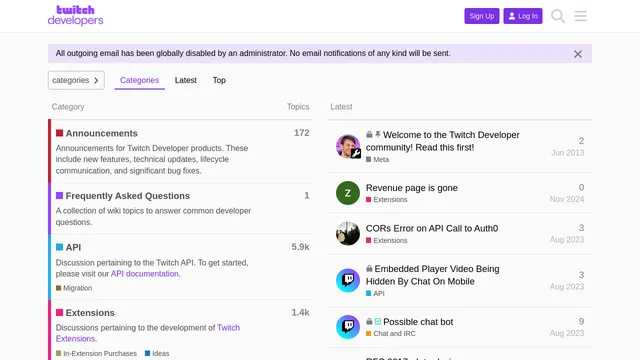Click the Meta category tag under Welcome topic
Viewport: 640px width, 360px height.
pos(378,160)
